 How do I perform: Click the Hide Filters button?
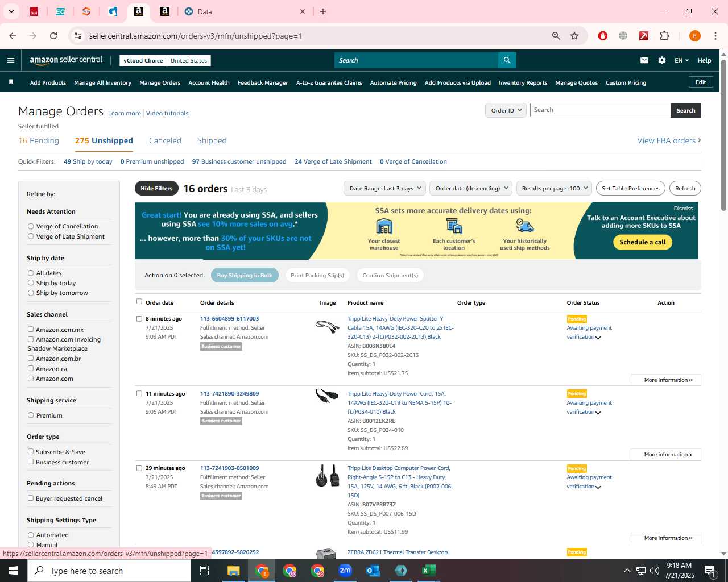pos(156,188)
